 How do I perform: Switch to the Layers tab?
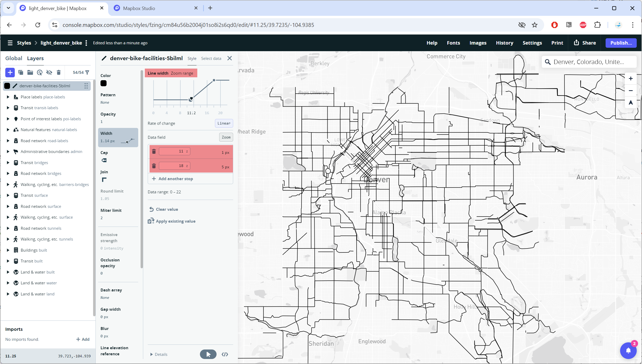click(35, 58)
